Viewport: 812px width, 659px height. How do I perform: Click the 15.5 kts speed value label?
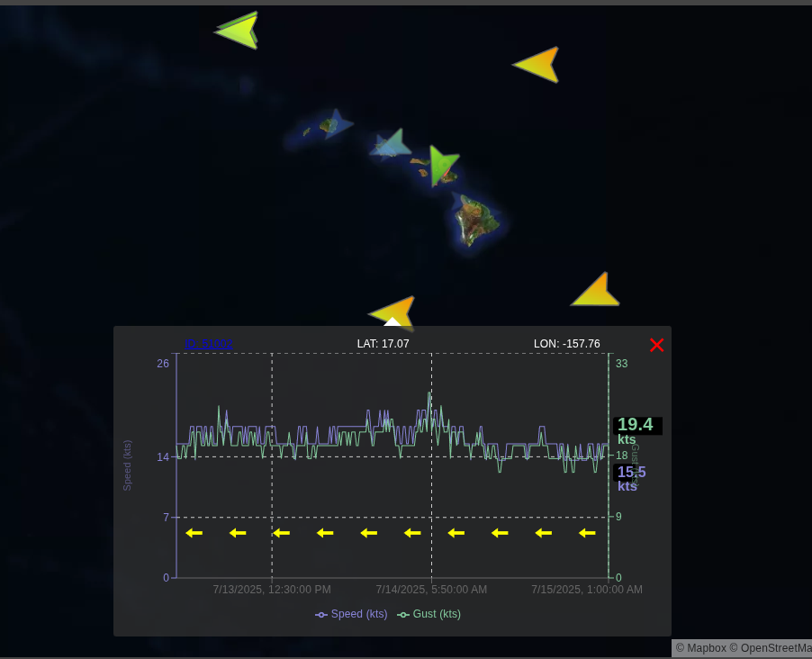pyautogui.click(x=630, y=478)
